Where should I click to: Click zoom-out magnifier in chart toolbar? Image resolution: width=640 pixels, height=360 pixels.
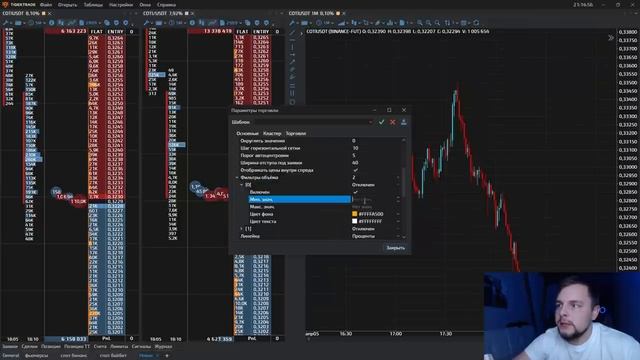(x=428, y=23)
